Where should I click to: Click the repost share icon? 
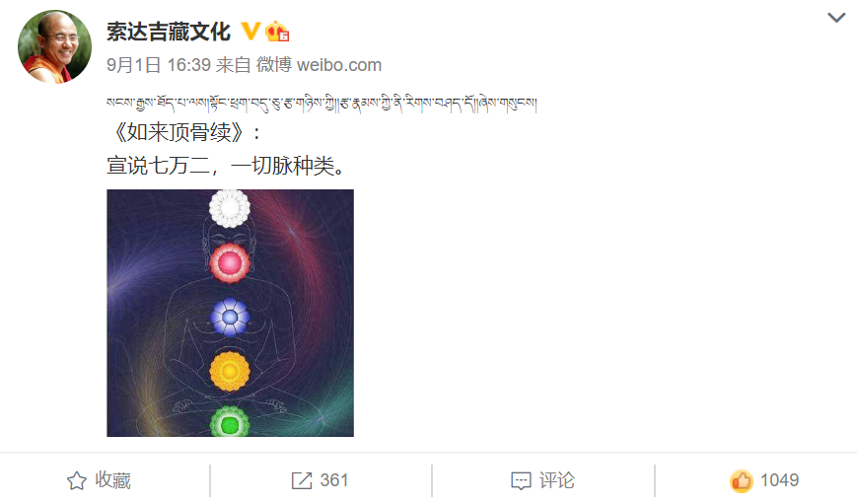[302, 480]
